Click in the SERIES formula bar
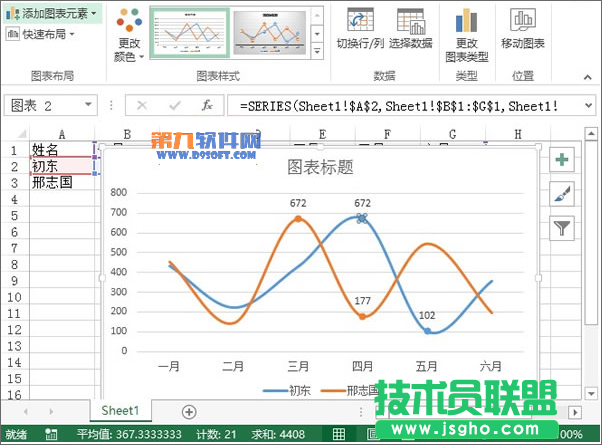The image size is (602, 445). click(x=403, y=106)
